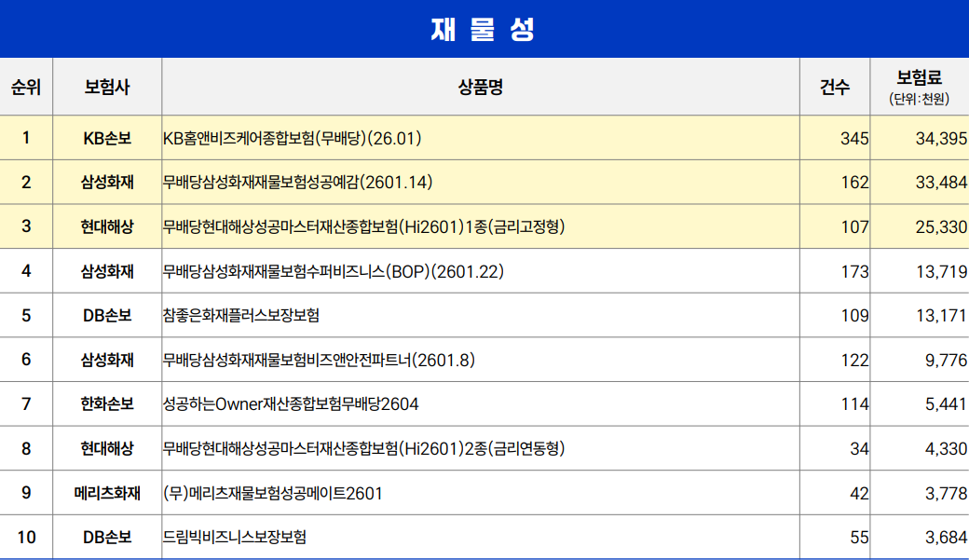
Task: Select the 건수 column header
Action: point(834,88)
